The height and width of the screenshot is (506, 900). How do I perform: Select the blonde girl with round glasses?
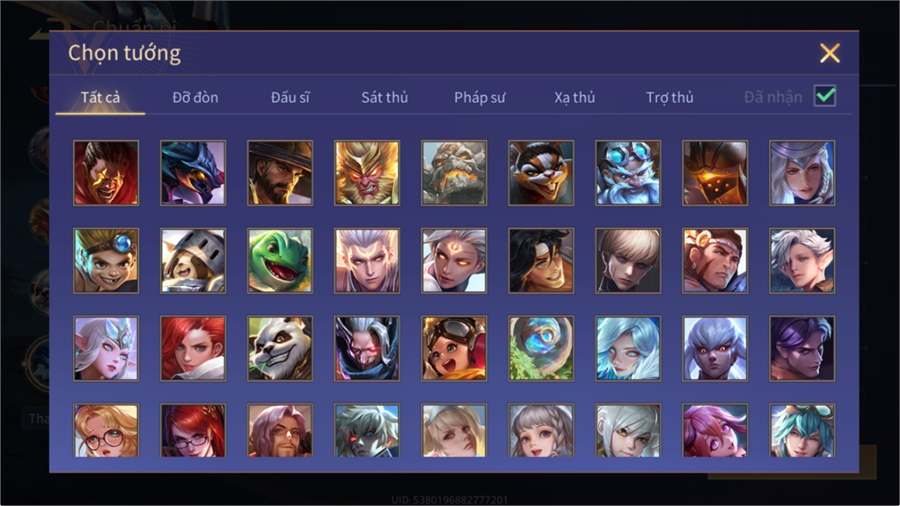tap(106, 430)
